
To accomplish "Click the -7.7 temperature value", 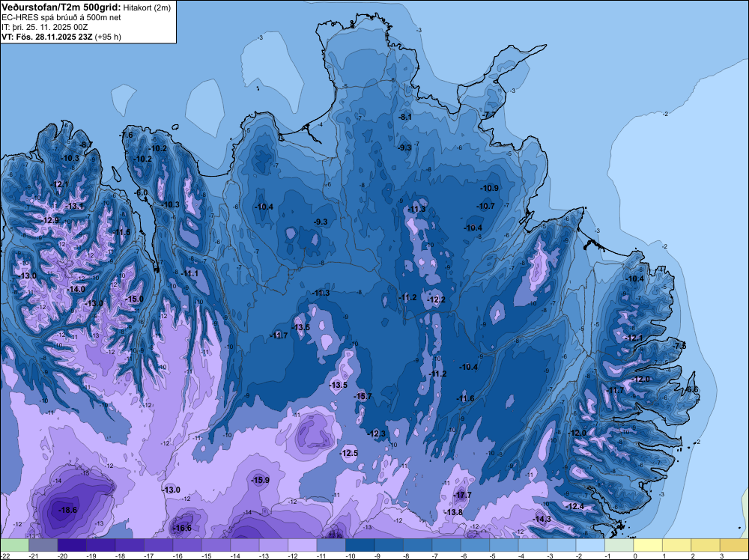I will (x=488, y=115).
